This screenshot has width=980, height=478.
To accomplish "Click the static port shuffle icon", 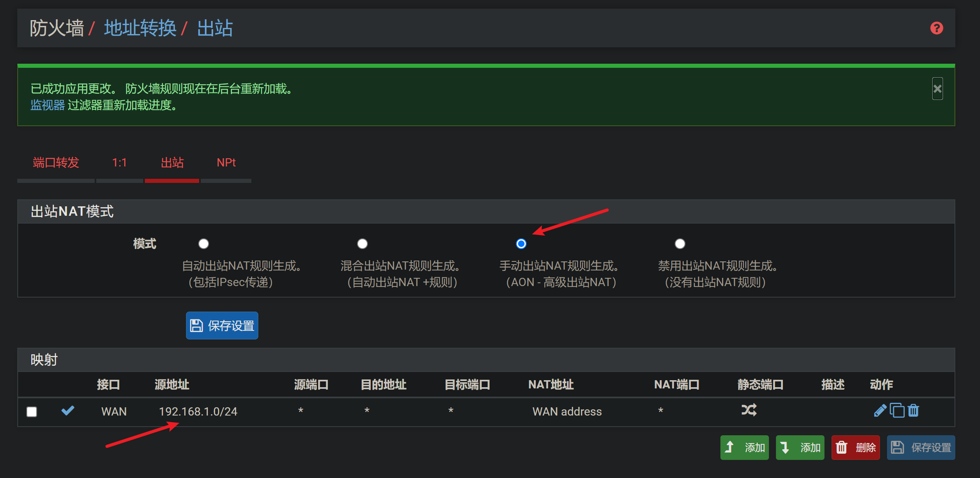I will click(x=749, y=410).
